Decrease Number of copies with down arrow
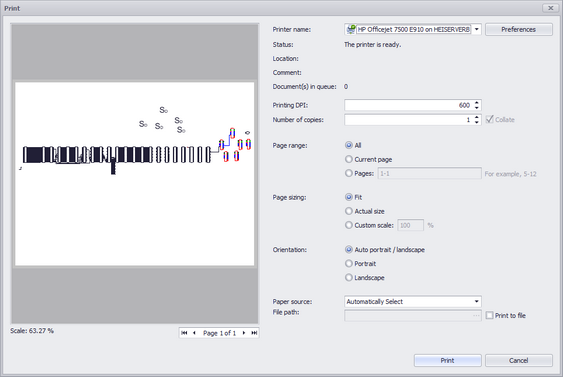Viewport: 563px width, 377px height. click(476, 122)
